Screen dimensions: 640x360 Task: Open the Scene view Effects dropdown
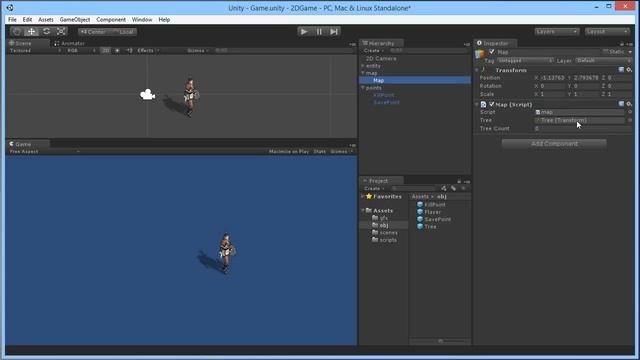tap(148, 51)
